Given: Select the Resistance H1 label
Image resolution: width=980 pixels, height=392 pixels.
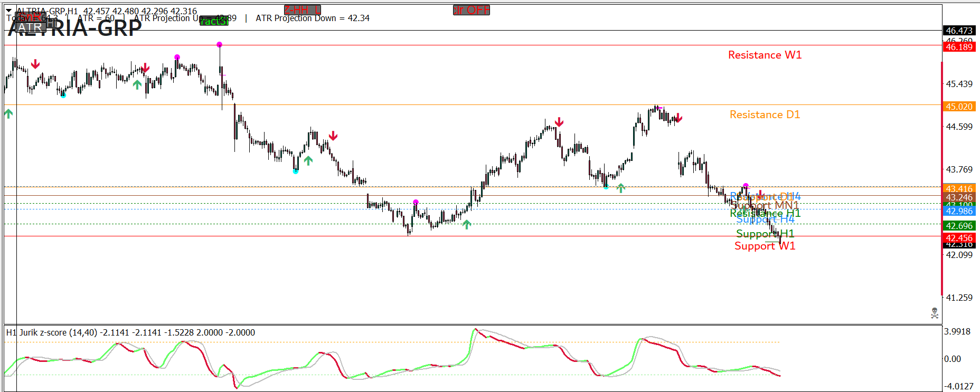Looking at the screenshot, I should (765, 213).
